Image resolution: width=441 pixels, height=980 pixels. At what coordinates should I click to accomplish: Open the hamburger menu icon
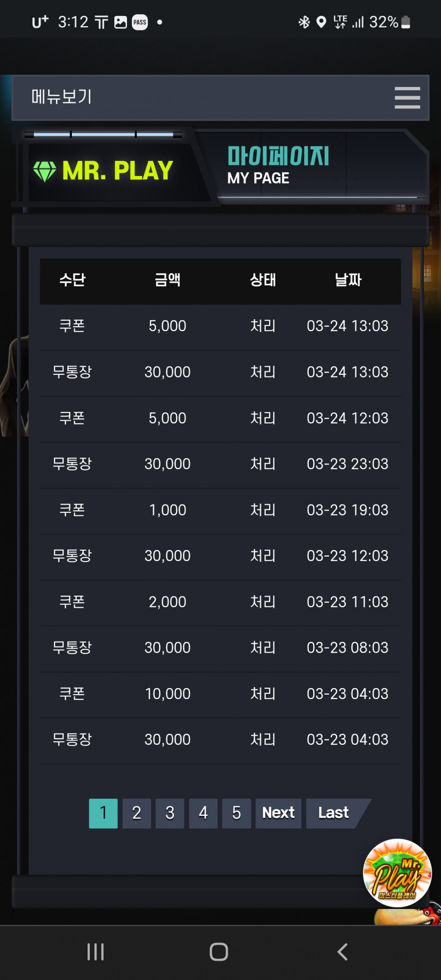coord(407,97)
